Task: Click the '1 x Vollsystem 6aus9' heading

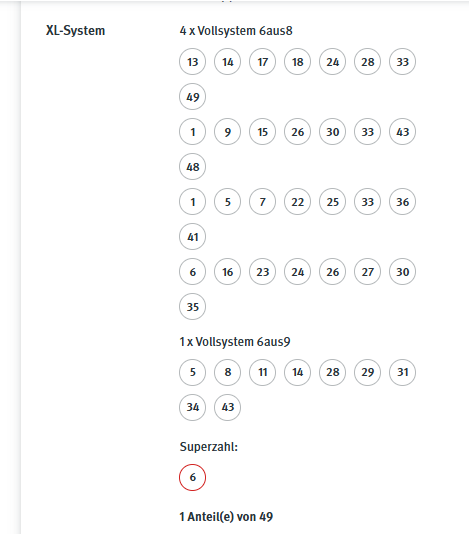Action: pyautogui.click(x=235, y=342)
